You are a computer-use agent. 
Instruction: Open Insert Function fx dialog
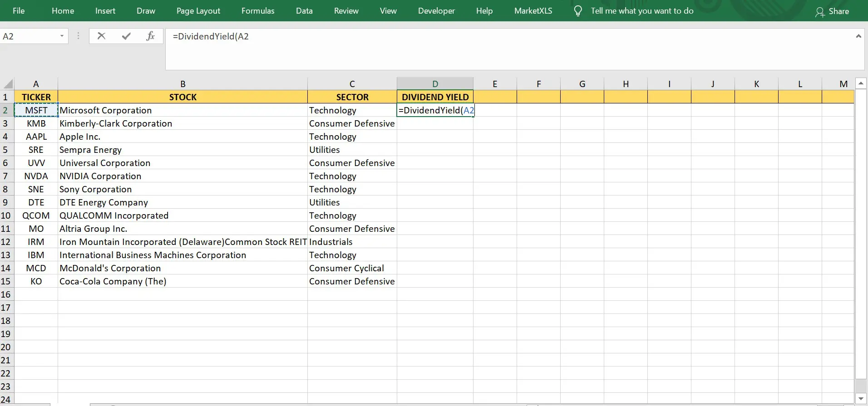point(150,36)
